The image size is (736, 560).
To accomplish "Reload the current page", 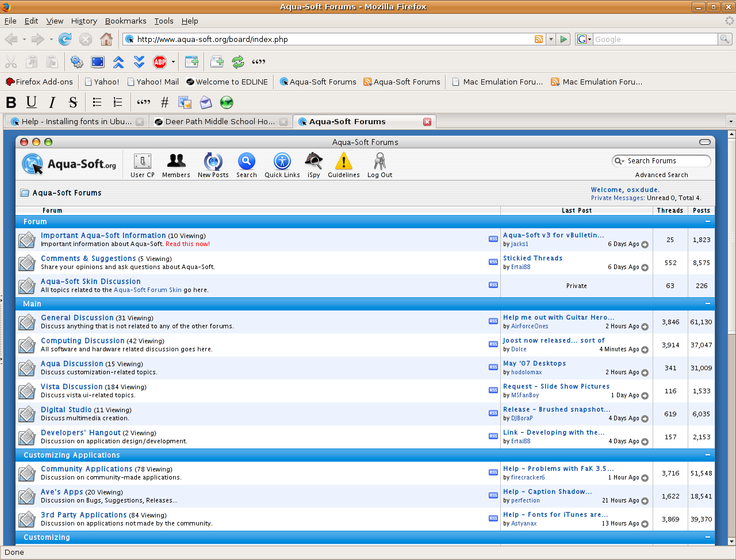I will (65, 39).
